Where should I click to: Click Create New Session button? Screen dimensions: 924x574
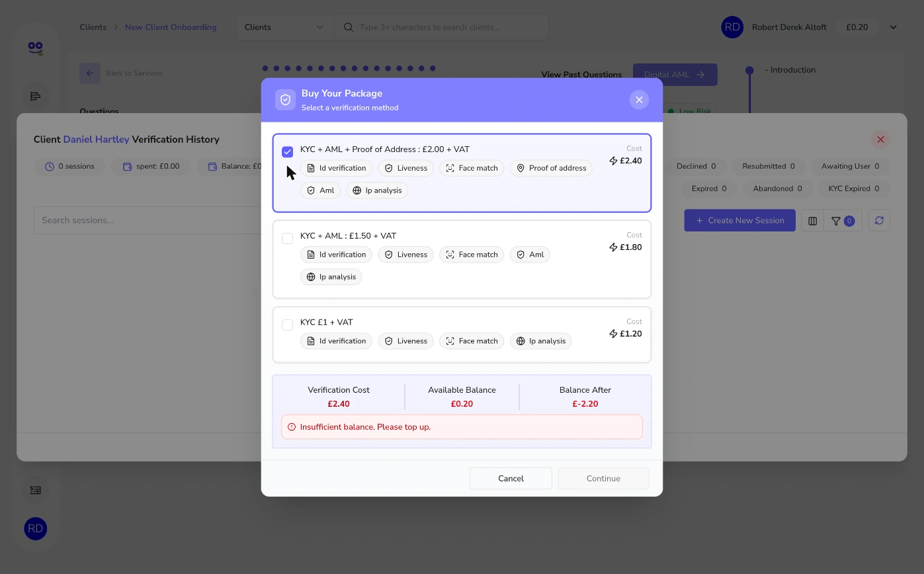(739, 220)
